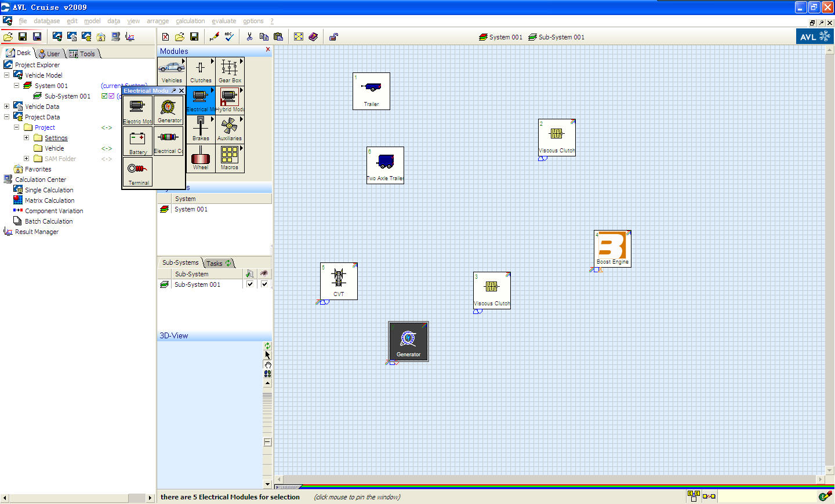The height and width of the screenshot is (504, 835).
Task: Switch to the Tasks tab
Action: pos(219,263)
